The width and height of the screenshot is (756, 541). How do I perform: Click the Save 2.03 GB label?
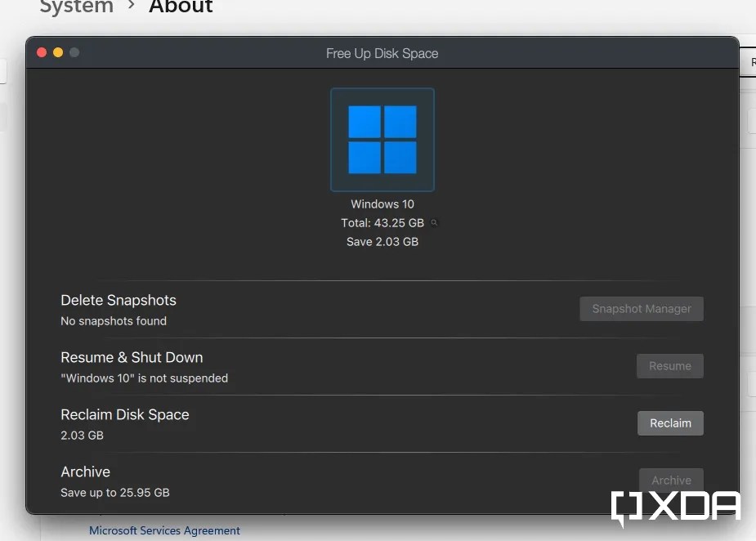pyautogui.click(x=382, y=241)
